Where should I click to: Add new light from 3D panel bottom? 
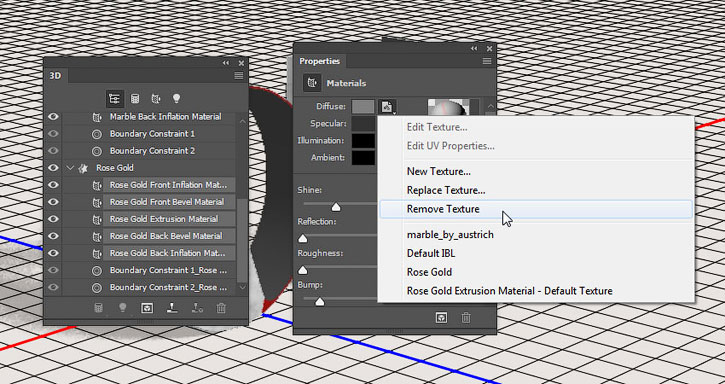coord(123,308)
